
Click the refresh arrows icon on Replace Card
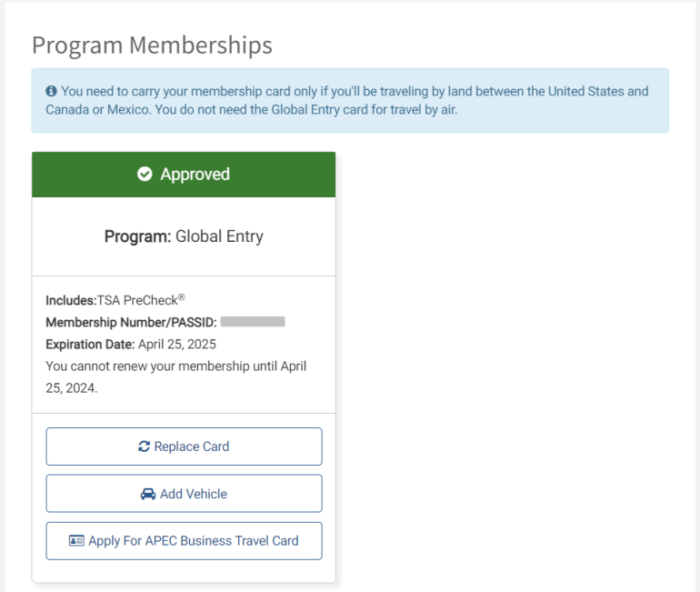pos(144,447)
